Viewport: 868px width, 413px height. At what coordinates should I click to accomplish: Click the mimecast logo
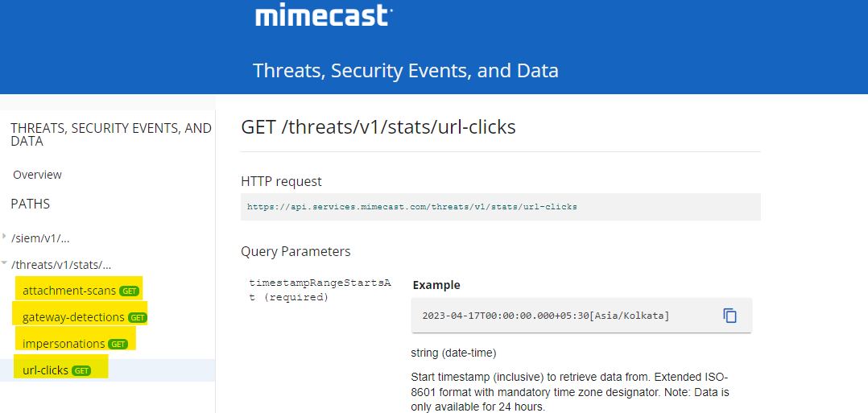pyautogui.click(x=324, y=16)
